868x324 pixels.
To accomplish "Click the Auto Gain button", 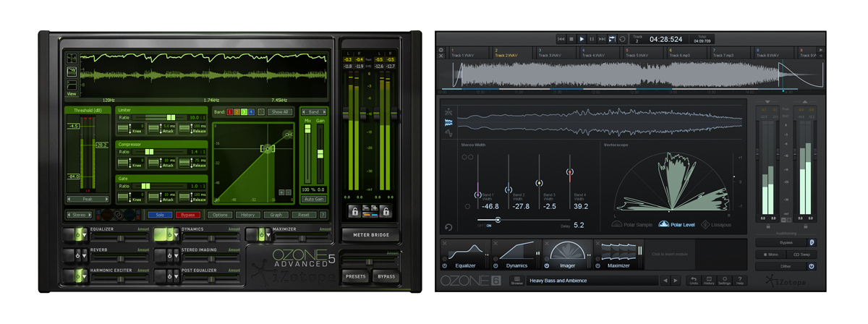I will 314,199.
